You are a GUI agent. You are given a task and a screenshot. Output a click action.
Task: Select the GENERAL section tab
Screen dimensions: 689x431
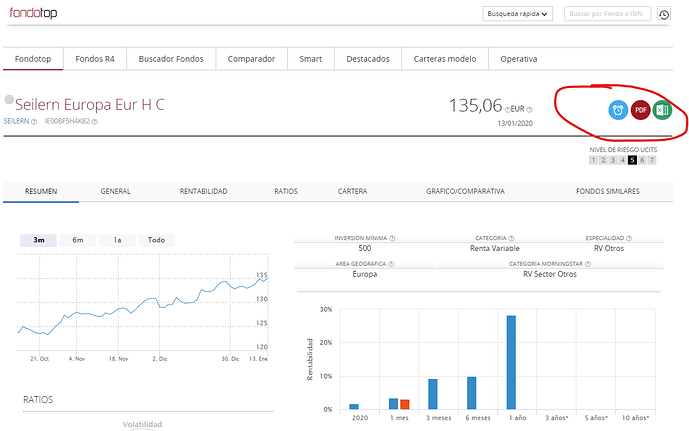(x=116, y=192)
